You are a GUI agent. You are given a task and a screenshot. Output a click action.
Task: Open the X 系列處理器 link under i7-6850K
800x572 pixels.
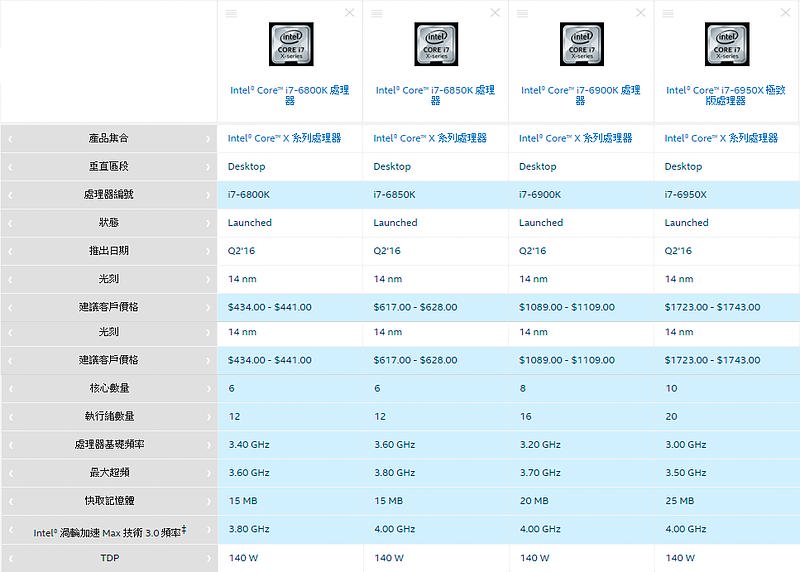(x=430, y=138)
